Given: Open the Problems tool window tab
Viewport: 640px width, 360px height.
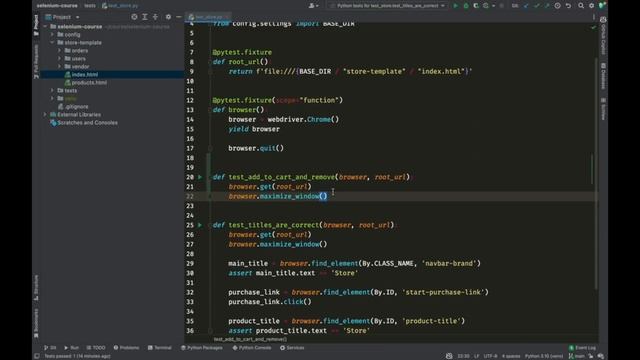Looking at the screenshot, I should tap(126, 348).
